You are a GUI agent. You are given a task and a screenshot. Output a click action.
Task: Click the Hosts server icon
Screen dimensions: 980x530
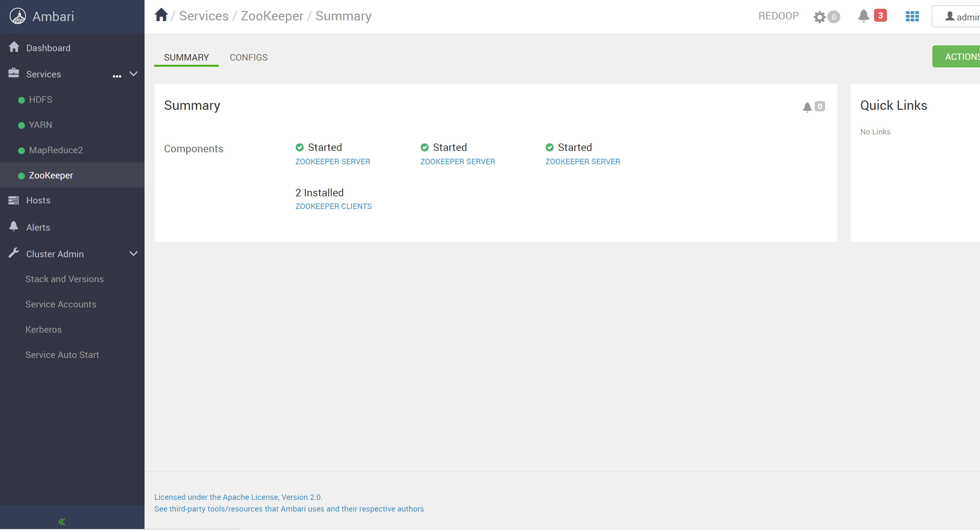click(x=14, y=200)
